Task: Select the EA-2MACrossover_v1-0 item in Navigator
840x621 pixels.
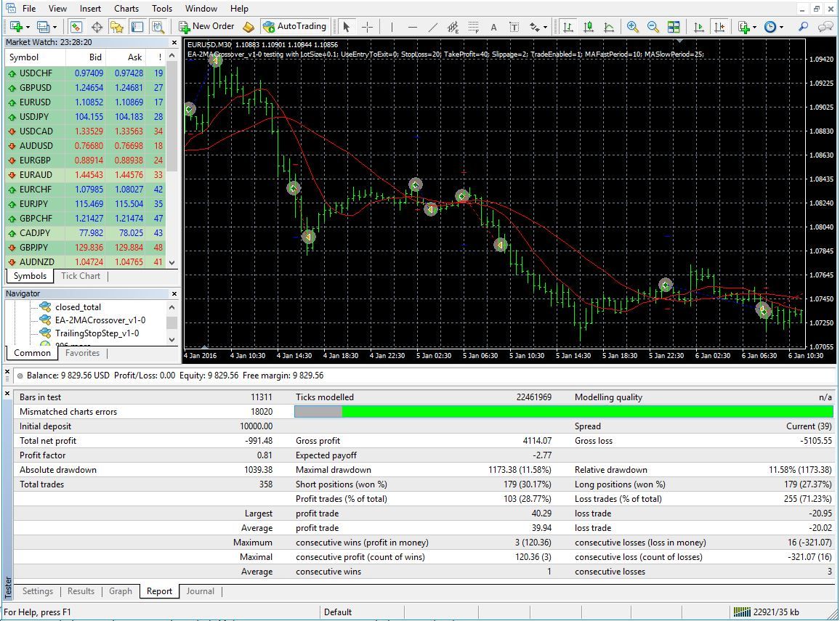Action: pos(100,320)
